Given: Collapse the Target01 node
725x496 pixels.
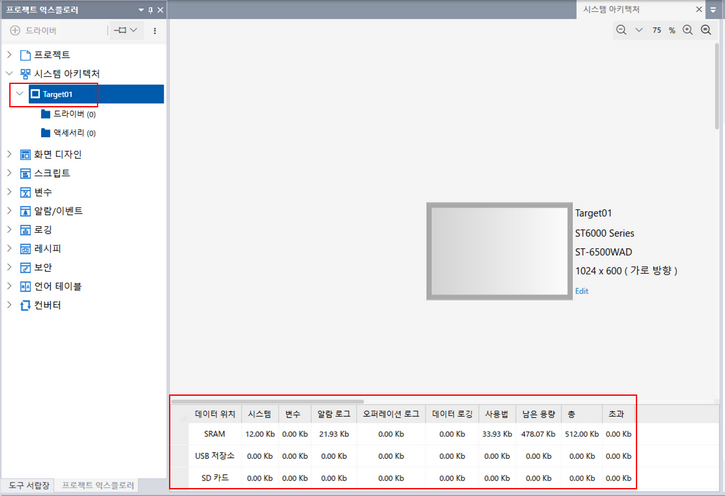Looking at the screenshot, I should pos(19,94).
